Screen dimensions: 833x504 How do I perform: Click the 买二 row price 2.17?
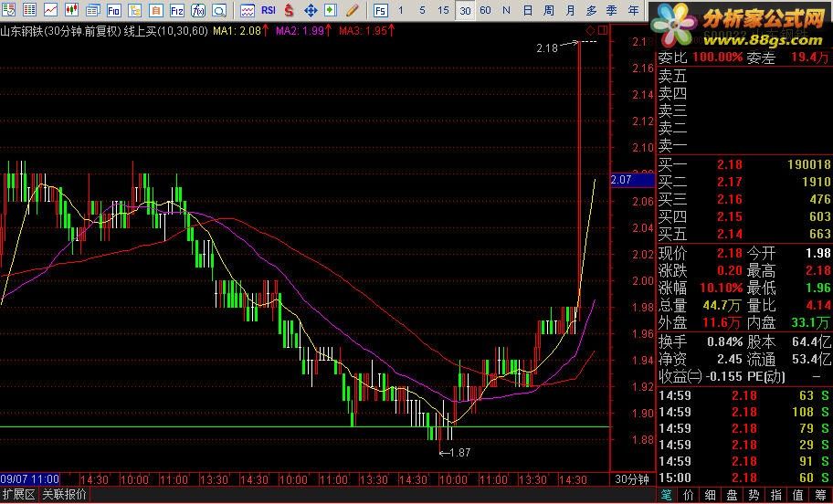pyautogui.click(x=730, y=183)
